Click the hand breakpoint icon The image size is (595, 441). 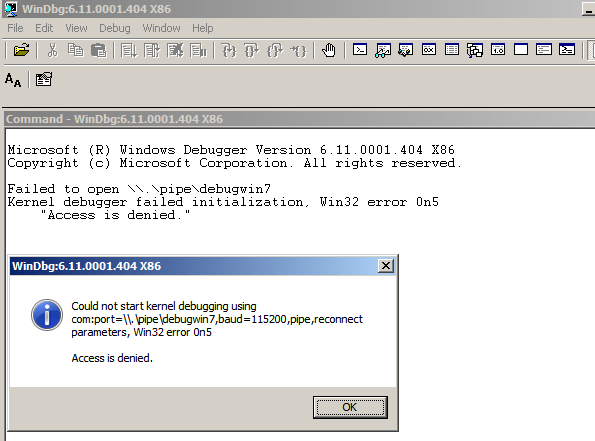(329, 50)
